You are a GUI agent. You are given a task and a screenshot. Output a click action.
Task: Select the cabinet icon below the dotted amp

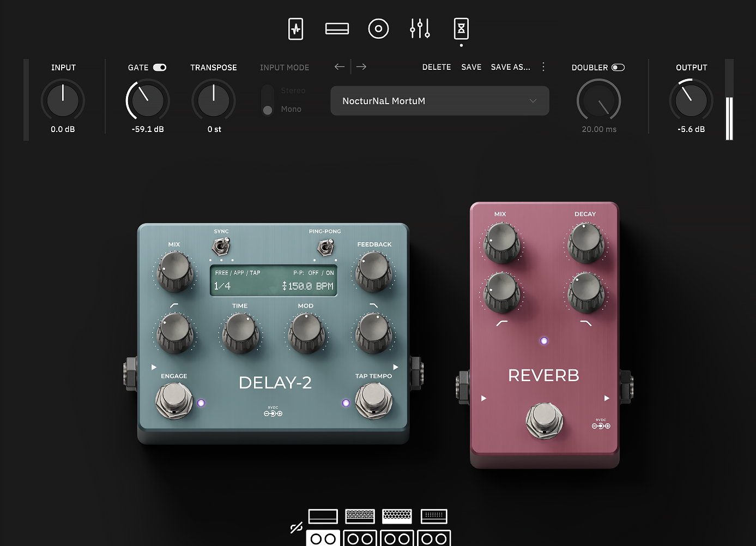(x=434, y=538)
